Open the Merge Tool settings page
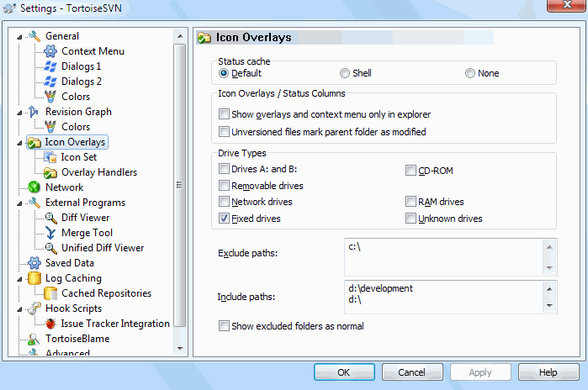 [87, 233]
